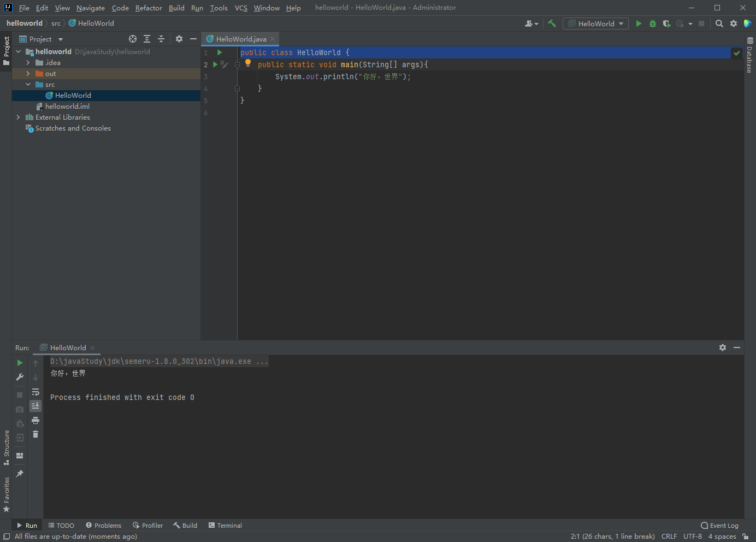The width and height of the screenshot is (756, 542).
Task: Toggle Structure side tool window button
Action: click(6, 448)
